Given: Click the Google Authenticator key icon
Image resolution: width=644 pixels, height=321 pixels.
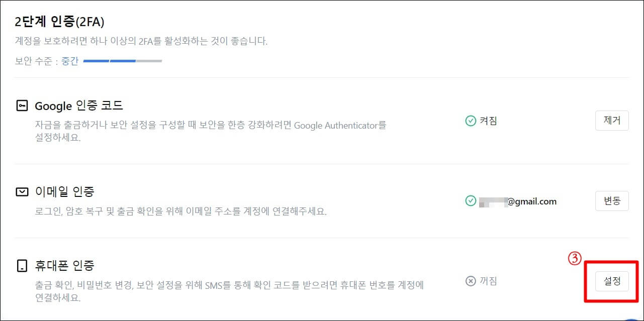Looking at the screenshot, I should point(22,106).
